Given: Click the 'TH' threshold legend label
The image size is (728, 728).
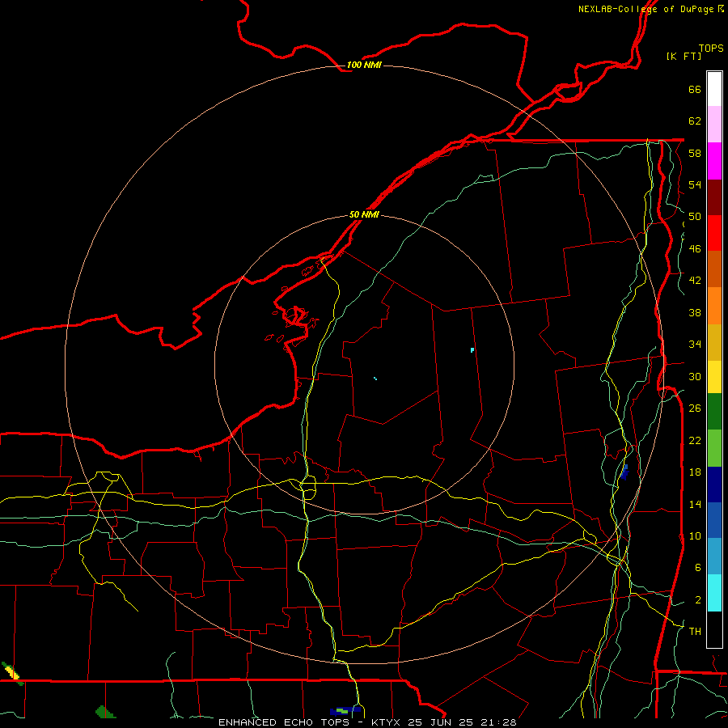Looking at the screenshot, I should tap(695, 632).
